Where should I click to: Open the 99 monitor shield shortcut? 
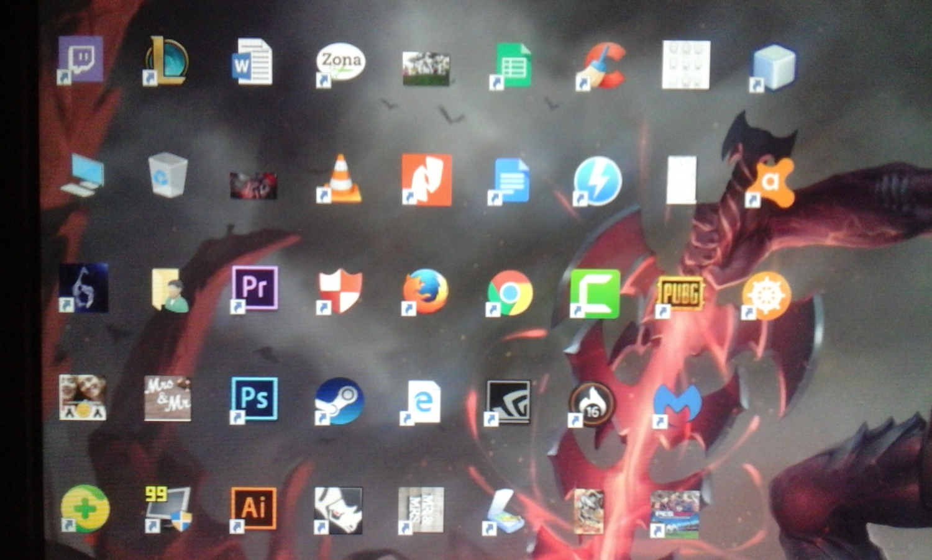[x=168, y=509]
